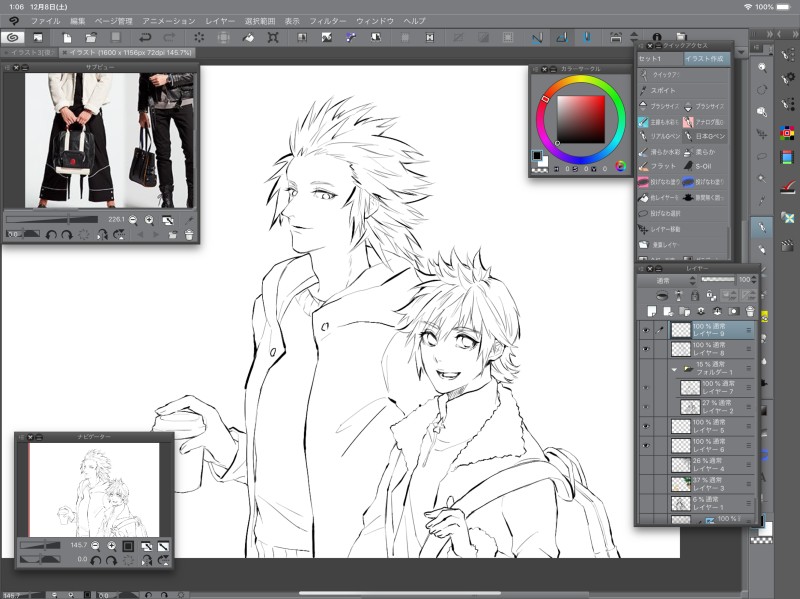
Task: Click the delete layer trash icon
Action: tap(749, 310)
